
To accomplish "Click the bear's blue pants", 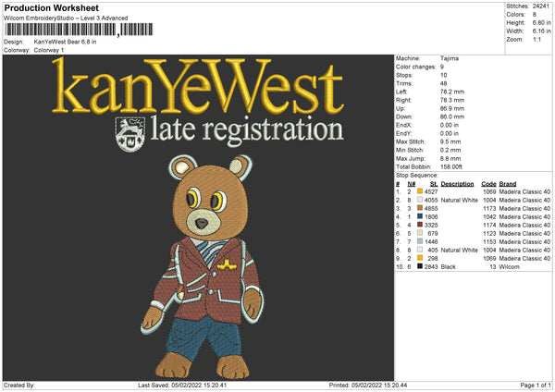I will tap(204, 337).
